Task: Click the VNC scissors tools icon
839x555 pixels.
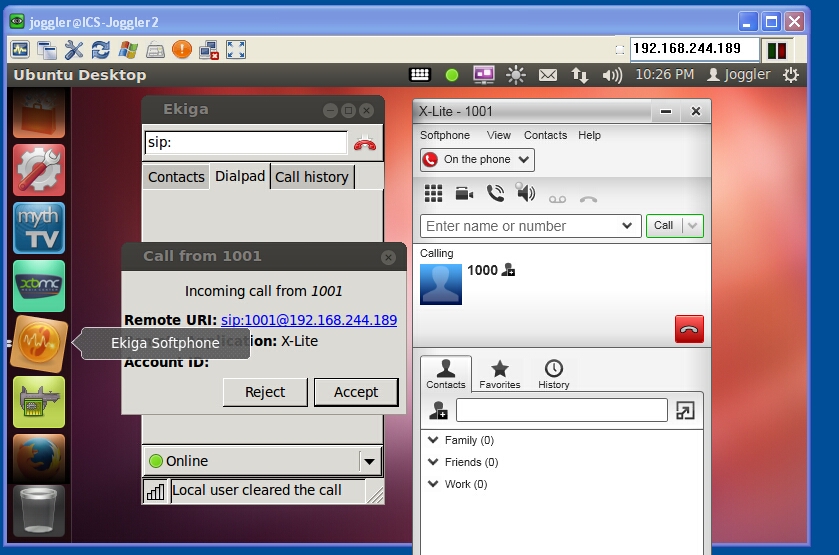Action: tap(74, 50)
